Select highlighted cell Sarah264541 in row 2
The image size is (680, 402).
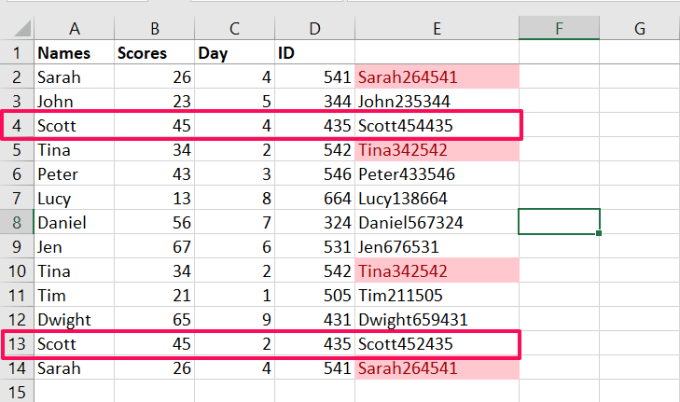(x=437, y=77)
